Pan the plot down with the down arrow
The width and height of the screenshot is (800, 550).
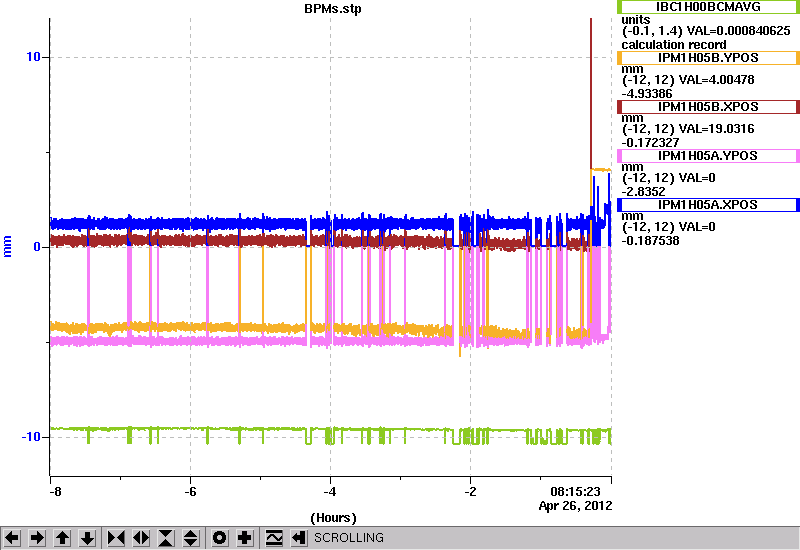coord(87,538)
